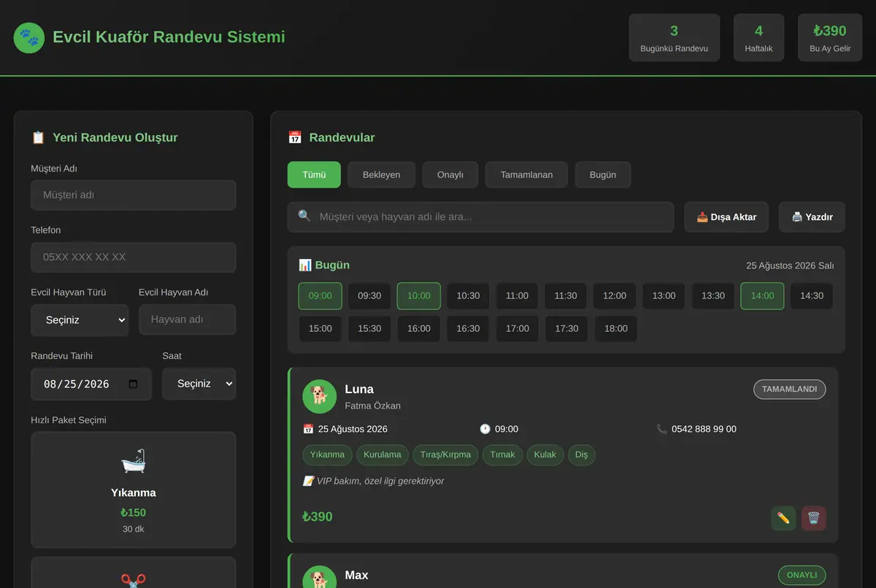Click the Haftalık stat card
The width and height of the screenshot is (876, 588).
click(758, 37)
